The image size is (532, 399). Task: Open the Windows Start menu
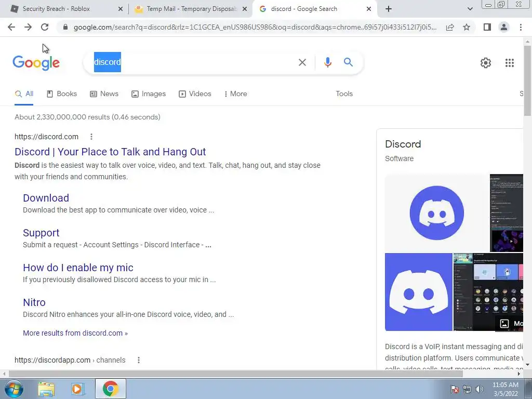pos(14,389)
